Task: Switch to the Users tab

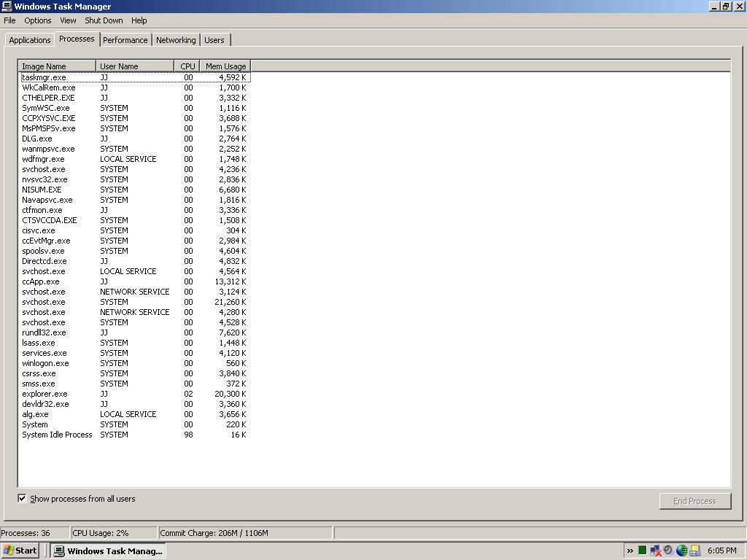Action: click(214, 40)
